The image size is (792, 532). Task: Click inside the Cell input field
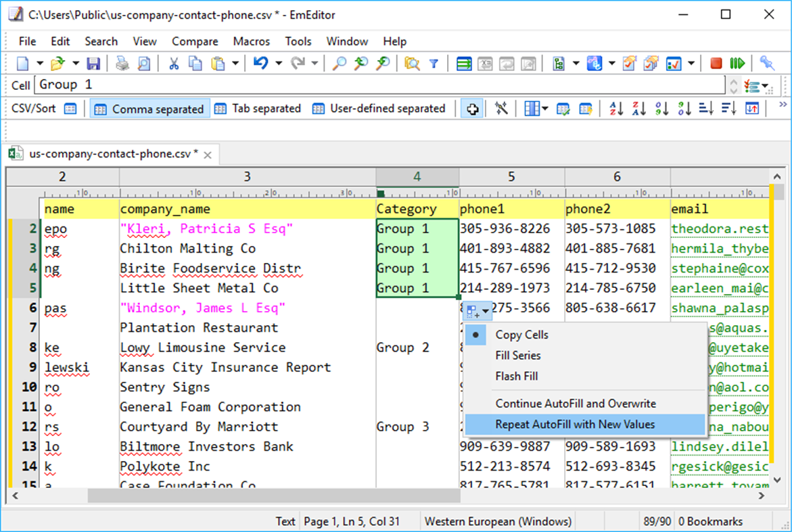(271, 84)
